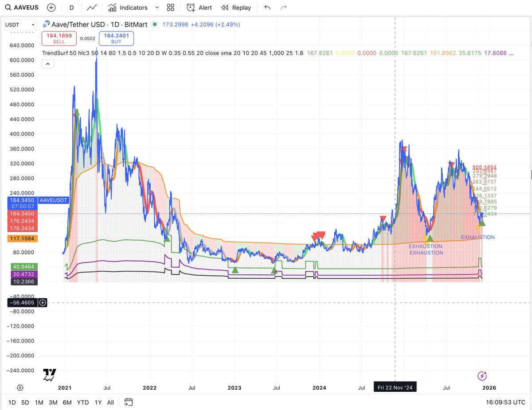
Task: Click the Buy 184.2401 button
Action: point(116,39)
